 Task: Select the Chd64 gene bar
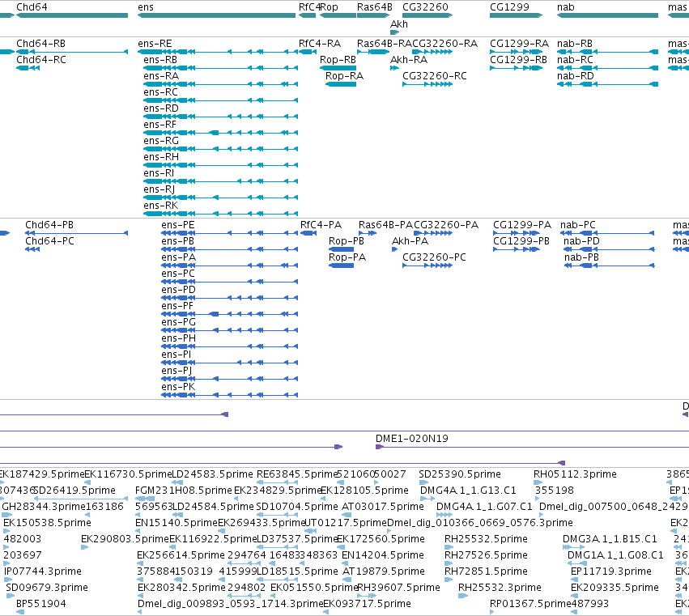pos(72,15)
